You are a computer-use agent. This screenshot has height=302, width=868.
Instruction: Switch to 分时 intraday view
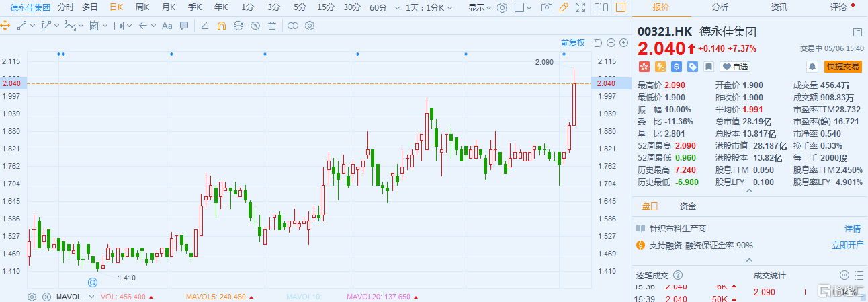pos(66,8)
